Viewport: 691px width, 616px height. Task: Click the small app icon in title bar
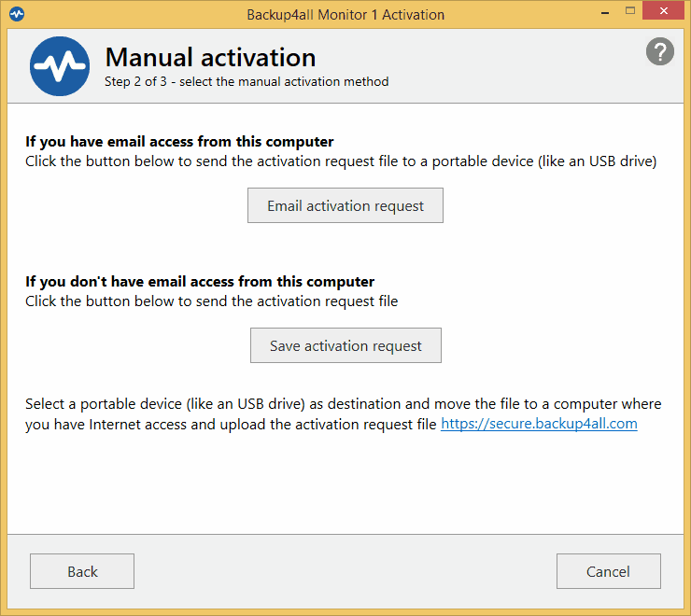point(17,14)
